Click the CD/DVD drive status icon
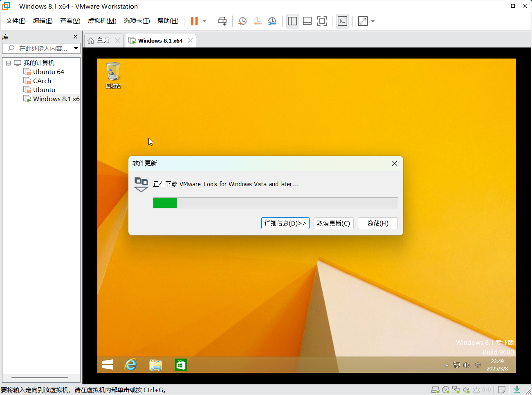The image size is (532, 395). point(446,390)
